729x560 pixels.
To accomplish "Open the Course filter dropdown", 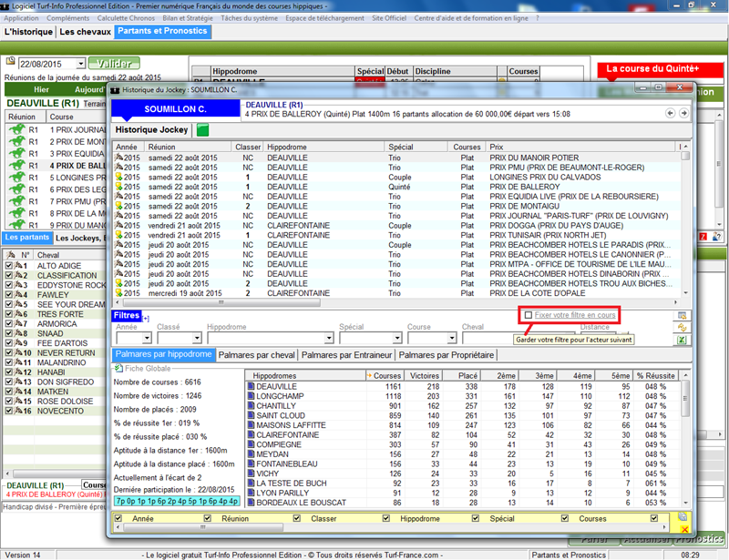I will point(452,338).
